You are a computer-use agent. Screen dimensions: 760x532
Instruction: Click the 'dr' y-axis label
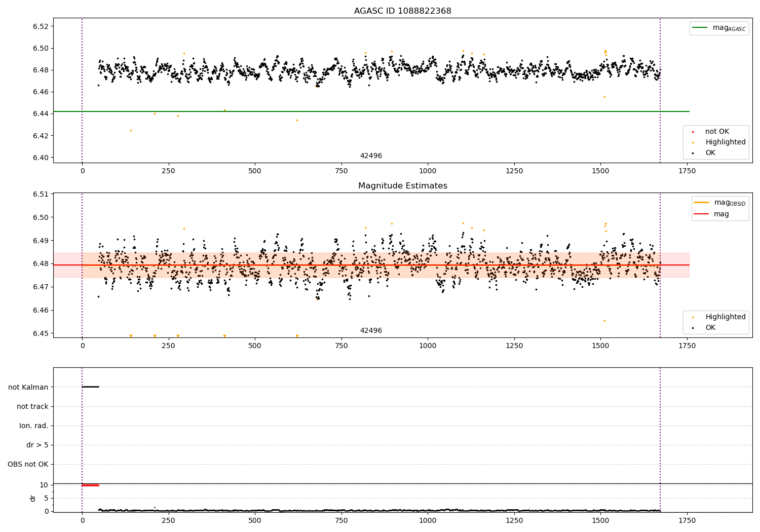[x=33, y=498]
